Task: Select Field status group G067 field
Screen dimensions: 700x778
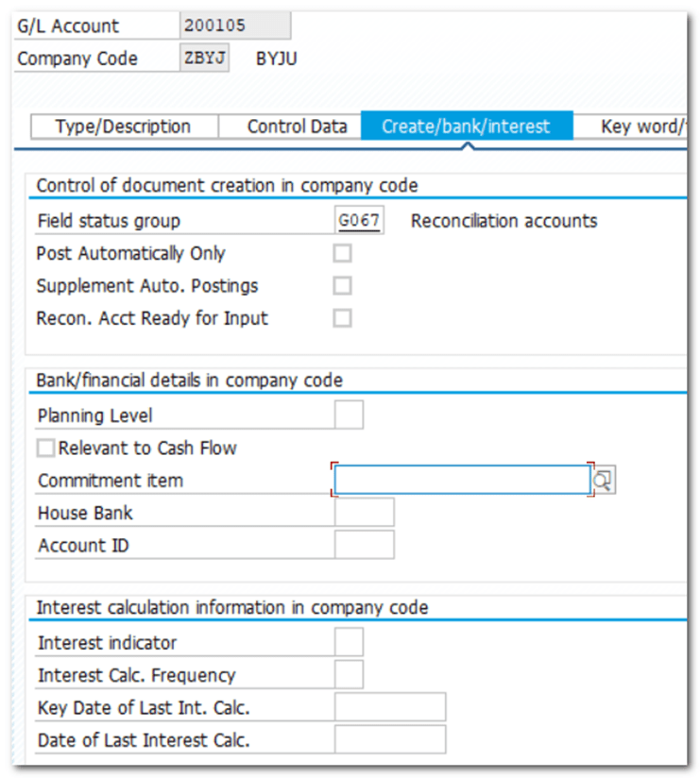Action: 359,221
